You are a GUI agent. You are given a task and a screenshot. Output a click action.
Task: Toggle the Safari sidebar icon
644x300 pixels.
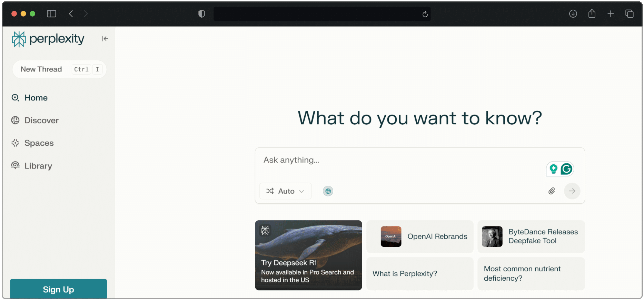51,14
